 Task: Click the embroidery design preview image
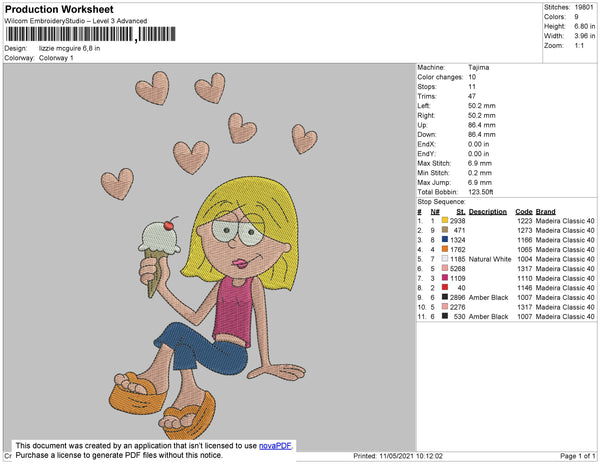[x=210, y=257]
